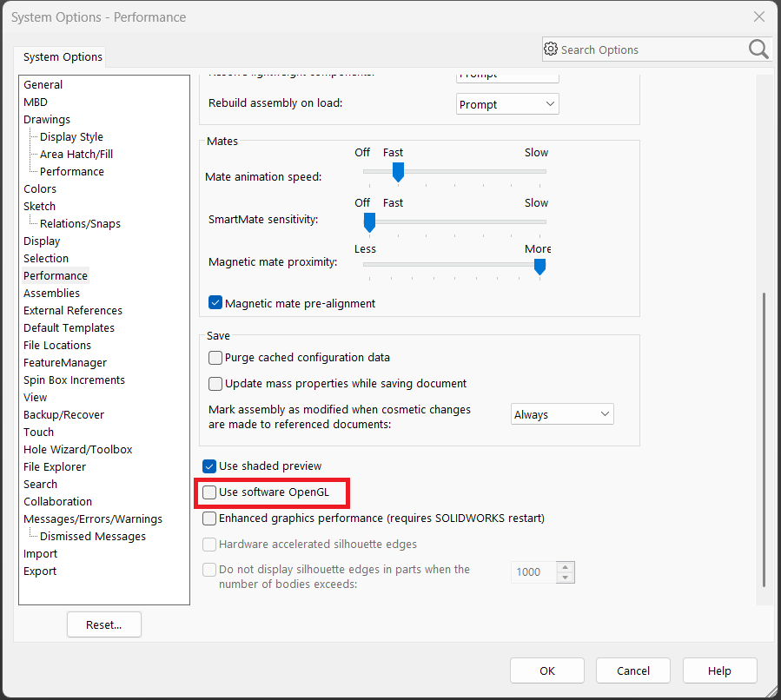The width and height of the screenshot is (781, 700).
Task: Expand the Always cosmetic changes dropdown
Action: pos(562,414)
